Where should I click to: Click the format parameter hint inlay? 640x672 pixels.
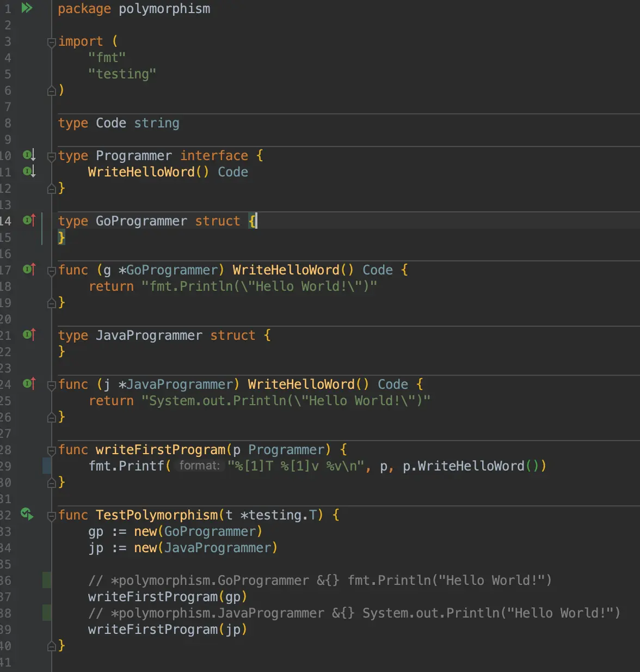click(200, 466)
